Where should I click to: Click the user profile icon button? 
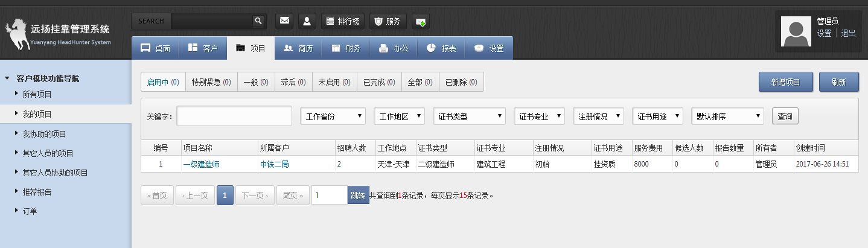(x=307, y=21)
